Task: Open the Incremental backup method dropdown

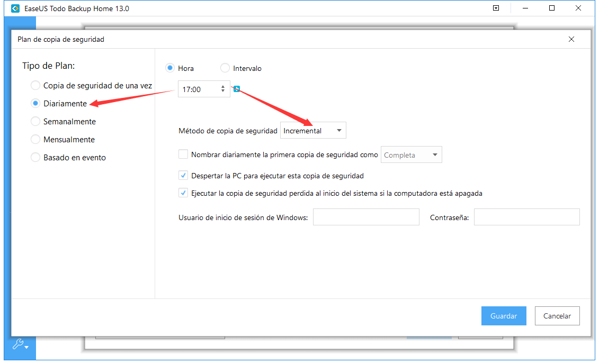Action: pyautogui.click(x=313, y=131)
